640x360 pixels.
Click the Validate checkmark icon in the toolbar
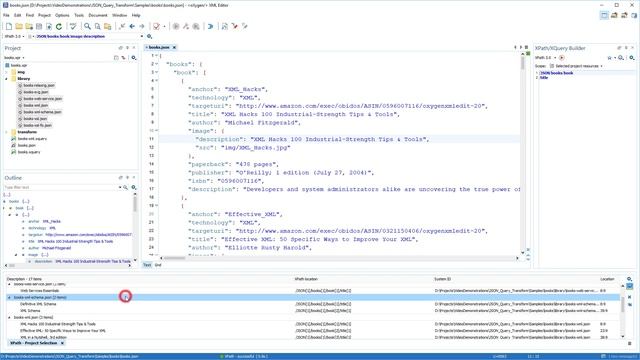[x=73, y=26]
